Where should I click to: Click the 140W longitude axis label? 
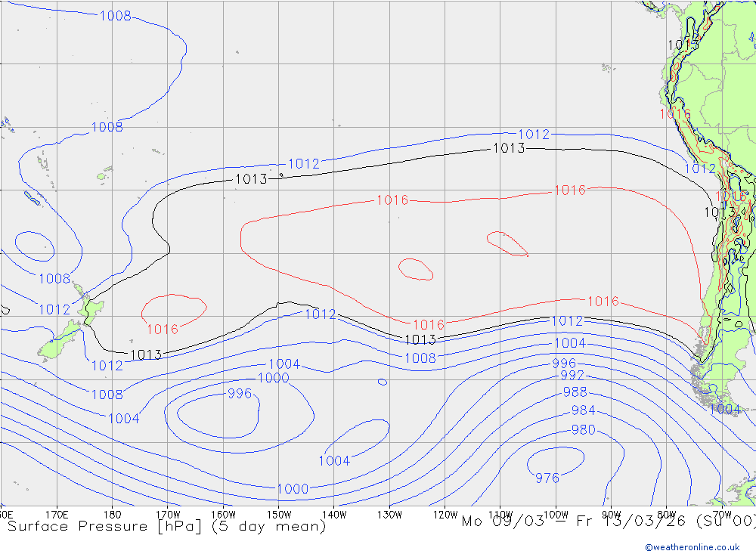click(x=334, y=515)
